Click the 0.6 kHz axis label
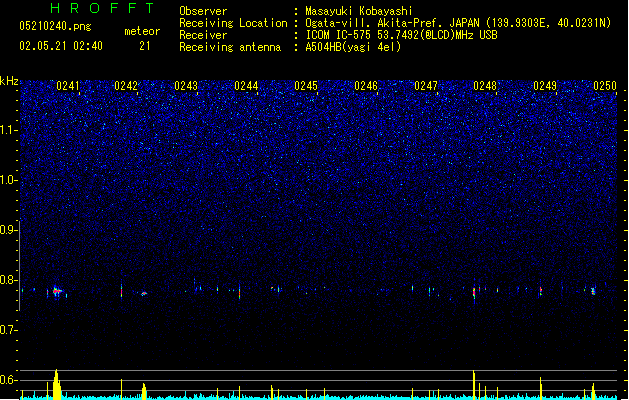Image resolution: width=629 pixels, height=400 pixels. coord(8,380)
